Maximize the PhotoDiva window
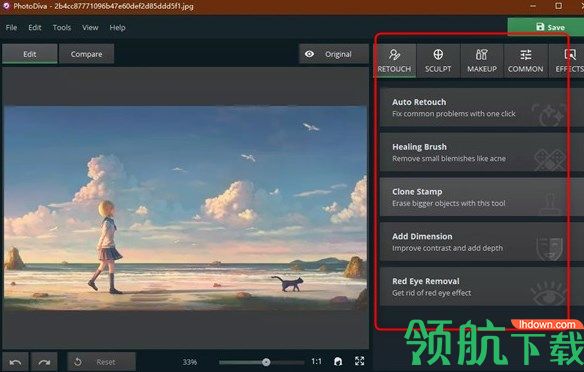Screen dimensions: 584x372 [559, 6]
